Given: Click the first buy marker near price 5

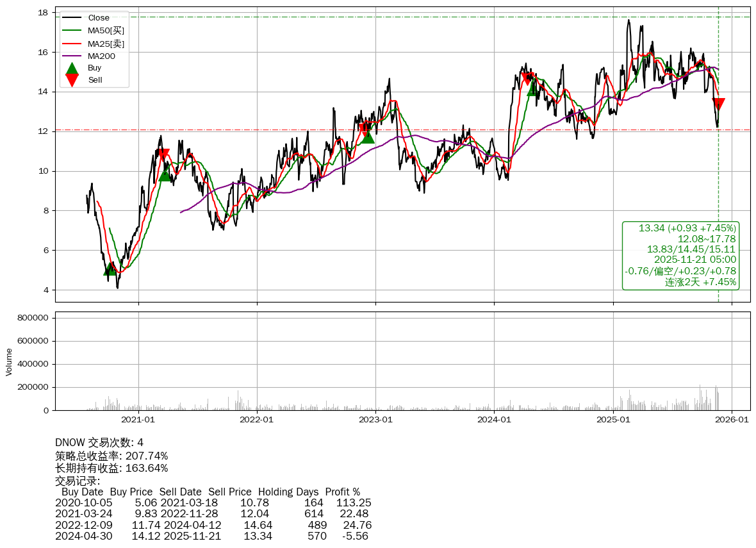Looking at the screenshot, I should tap(110, 269).
